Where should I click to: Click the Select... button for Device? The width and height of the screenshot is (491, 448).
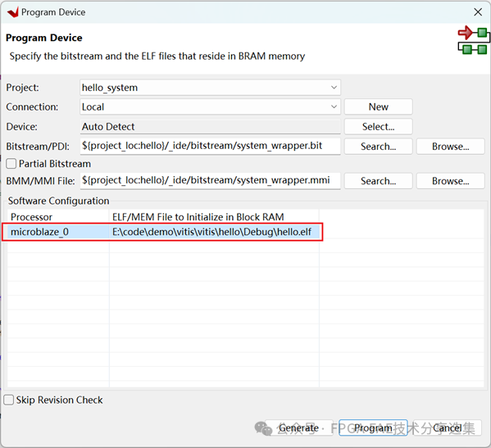378,127
